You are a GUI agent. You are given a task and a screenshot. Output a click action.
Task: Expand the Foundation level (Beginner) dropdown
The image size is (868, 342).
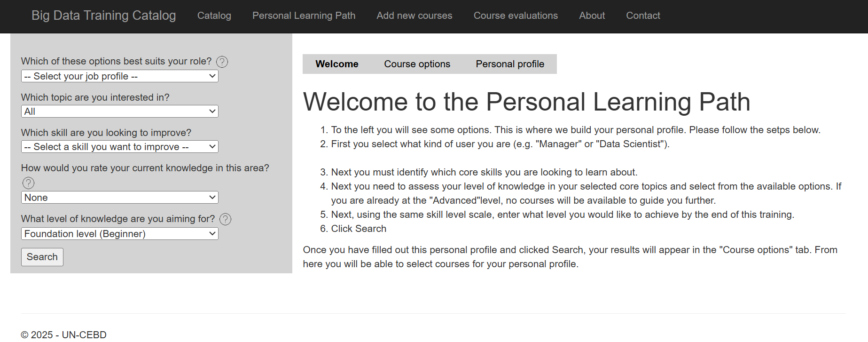120,234
